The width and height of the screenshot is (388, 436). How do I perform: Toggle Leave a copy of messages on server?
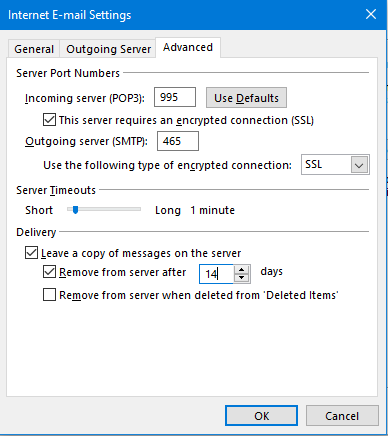pyautogui.click(x=31, y=253)
